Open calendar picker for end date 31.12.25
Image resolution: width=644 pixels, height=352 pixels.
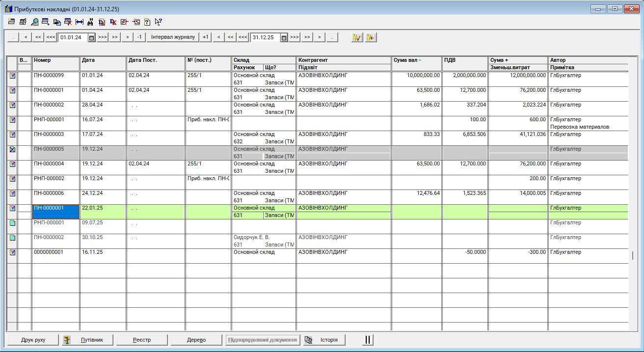click(x=284, y=37)
